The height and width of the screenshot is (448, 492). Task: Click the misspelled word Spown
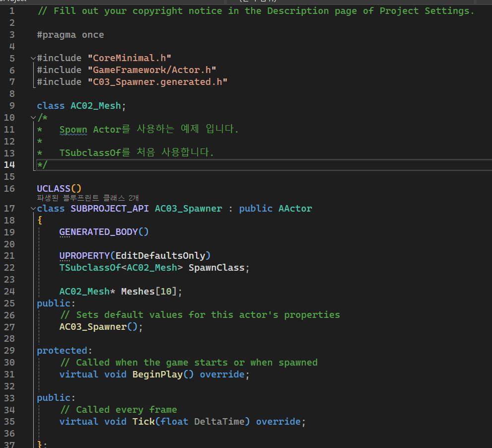[x=73, y=130]
